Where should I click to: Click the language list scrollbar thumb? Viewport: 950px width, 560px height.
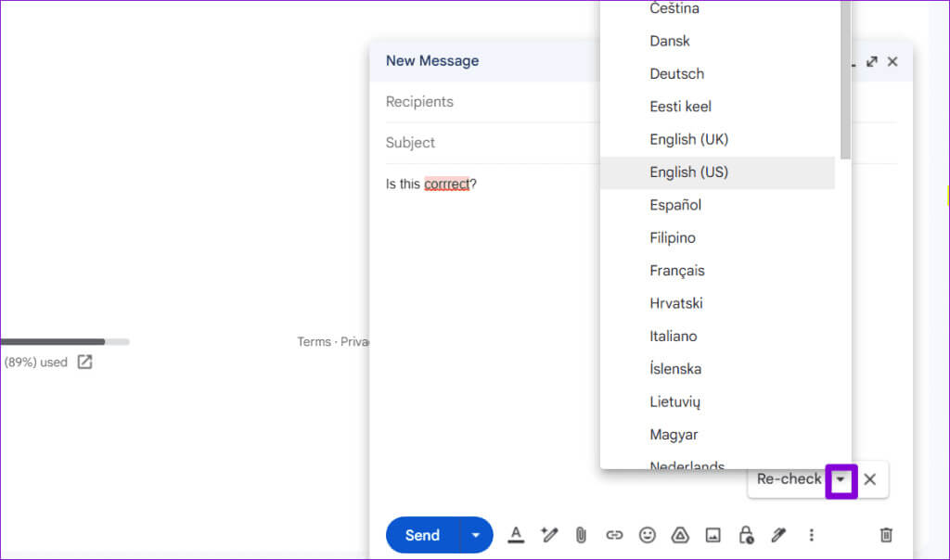(845, 80)
